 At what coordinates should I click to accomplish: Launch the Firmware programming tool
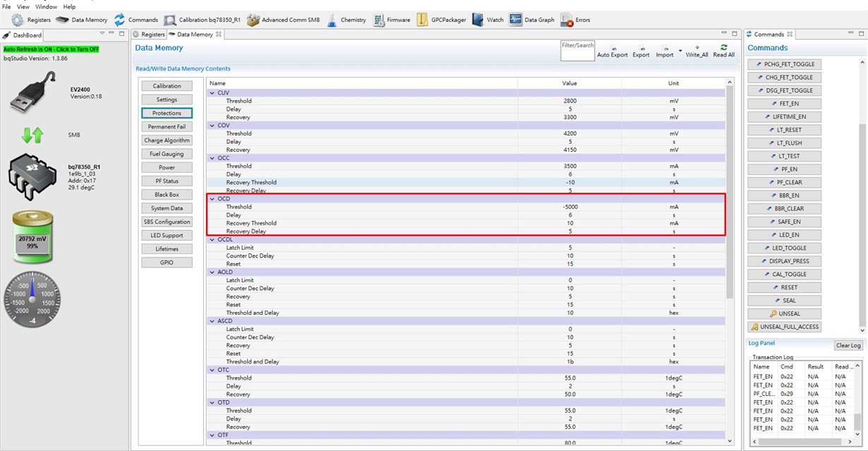[379, 20]
